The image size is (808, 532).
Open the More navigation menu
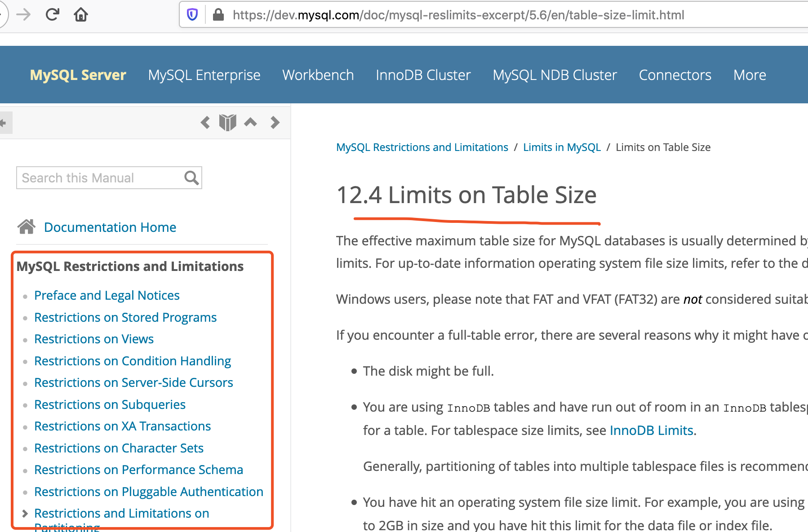click(x=750, y=75)
